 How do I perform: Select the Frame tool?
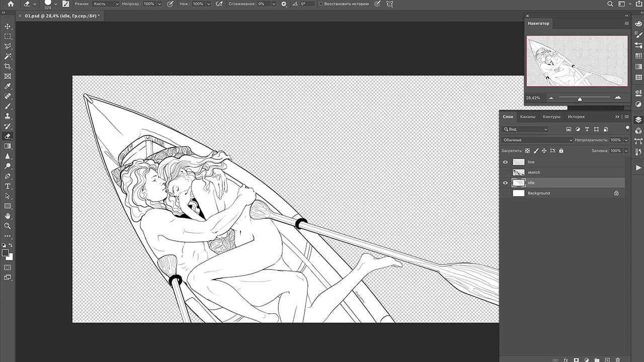coord(8,76)
